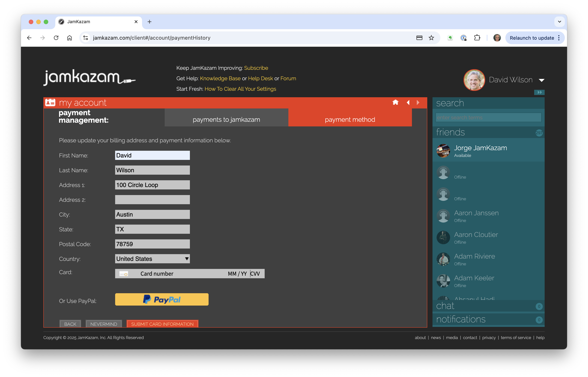
Task: Open the Country dropdown showing United States
Action: tap(152, 259)
